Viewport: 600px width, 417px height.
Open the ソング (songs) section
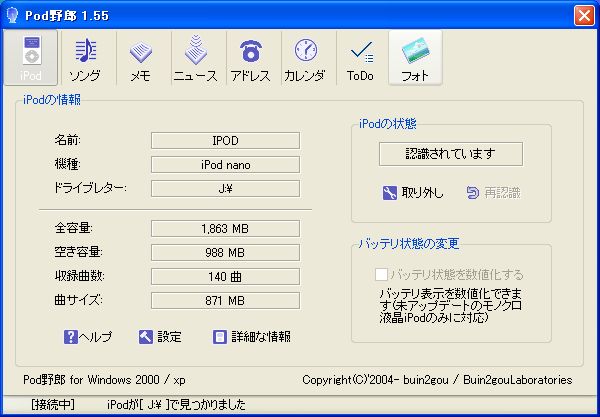(86, 58)
